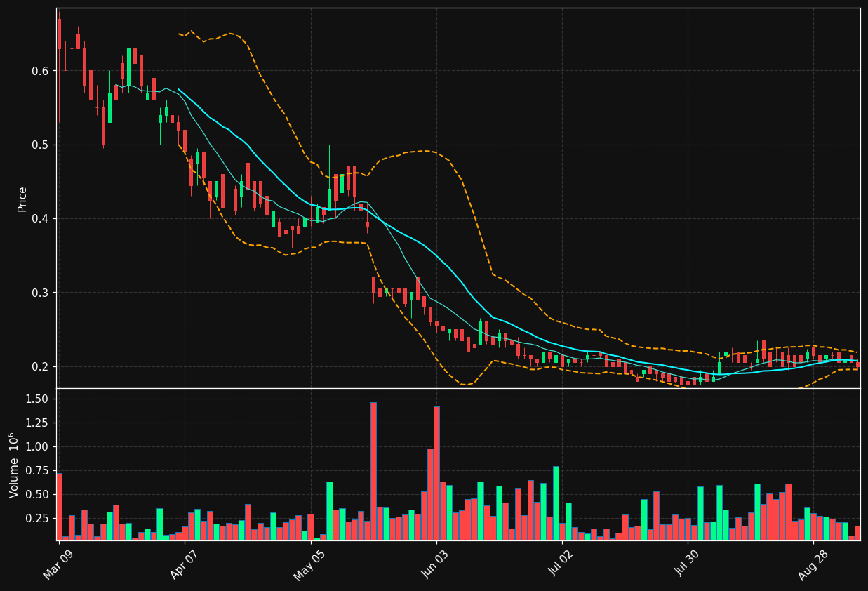
Task: Pick the 'Jul 30' date label
Action: pyautogui.click(x=686, y=564)
